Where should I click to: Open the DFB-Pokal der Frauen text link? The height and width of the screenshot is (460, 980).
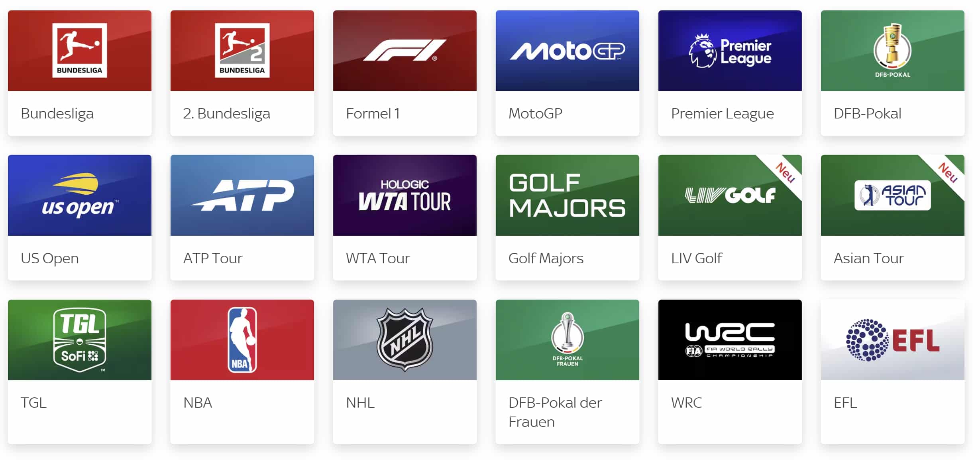[x=555, y=412]
